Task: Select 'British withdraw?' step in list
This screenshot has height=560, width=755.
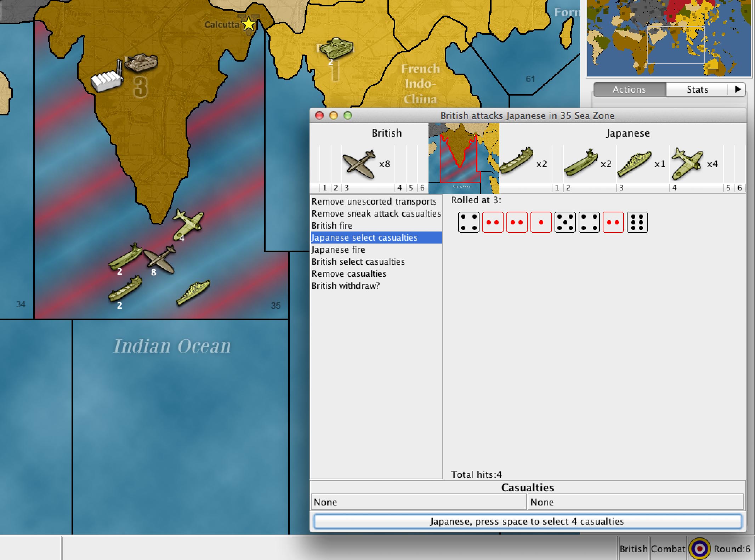Action: (x=345, y=286)
